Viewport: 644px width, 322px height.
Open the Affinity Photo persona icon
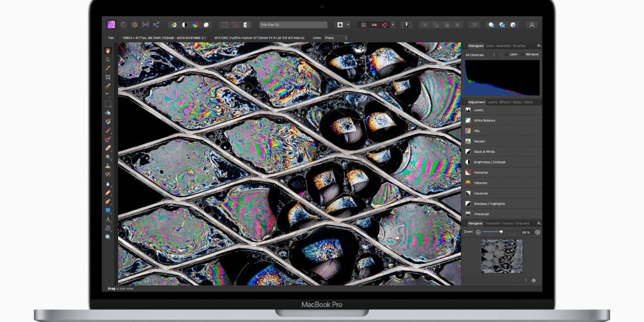(x=111, y=25)
